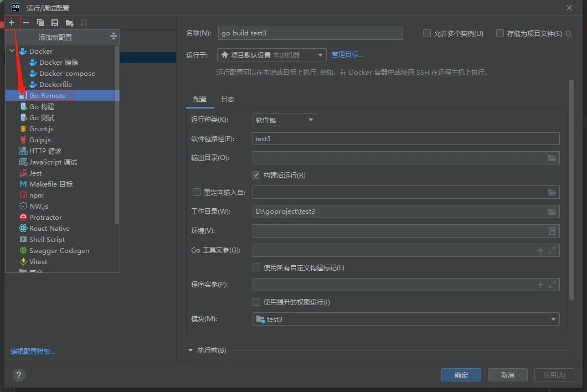Screen dimensions: 587x392
Task: Click the 管理目标 link
Action: tap(347, 55)
